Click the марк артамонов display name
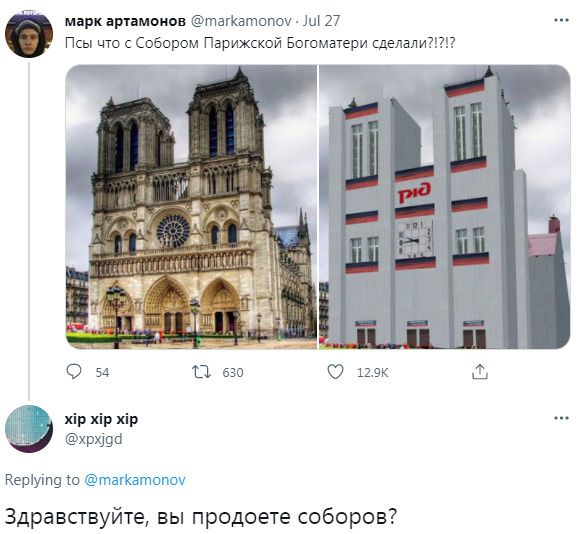The image size is (581, 534). point(125,21)
